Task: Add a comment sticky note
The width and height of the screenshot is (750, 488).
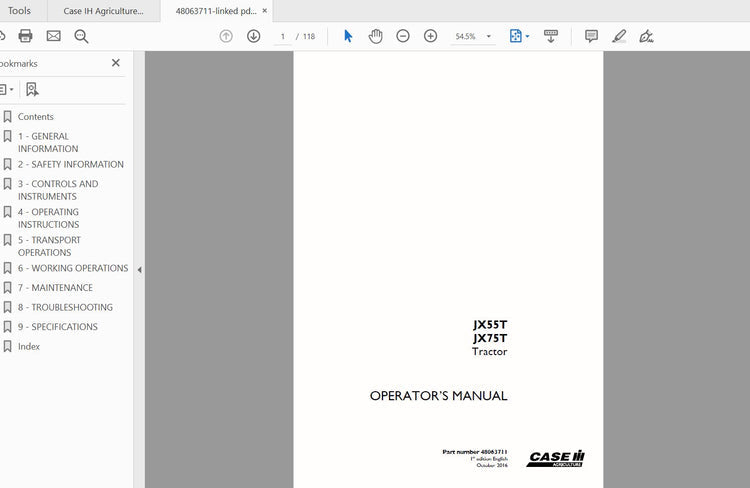Action: pos(591,36)
